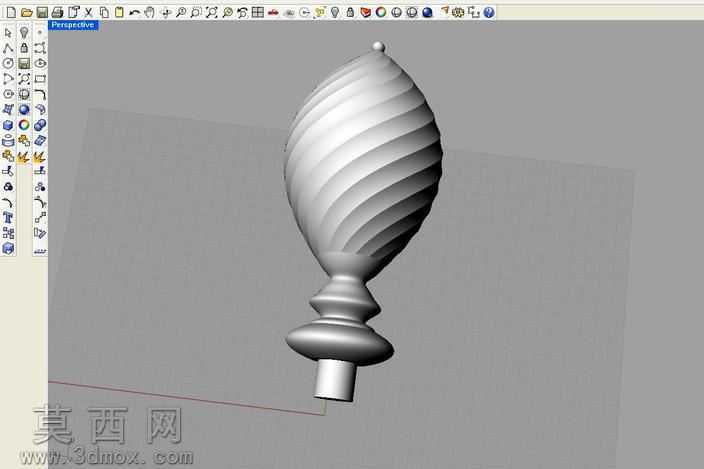Image resolution: width=704 pixels, height=469 pixels.
Task: Select the Zoom Extents icon in top toolbar
Action: pyautogui.click(x=211, y=12)
